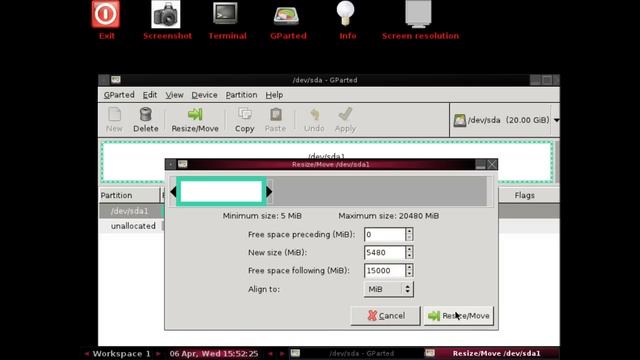
Task: Open the Partition menu
Action: [241, 95]
